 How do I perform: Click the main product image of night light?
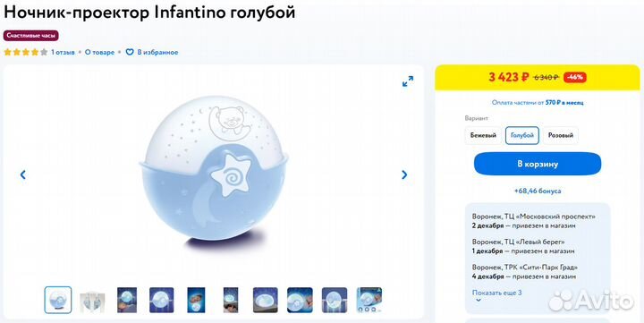pyautogui.click(x=214, y=173)
